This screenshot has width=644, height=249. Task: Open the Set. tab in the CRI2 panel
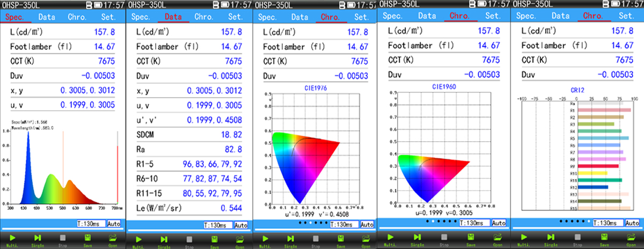click(x=627, y=16)
